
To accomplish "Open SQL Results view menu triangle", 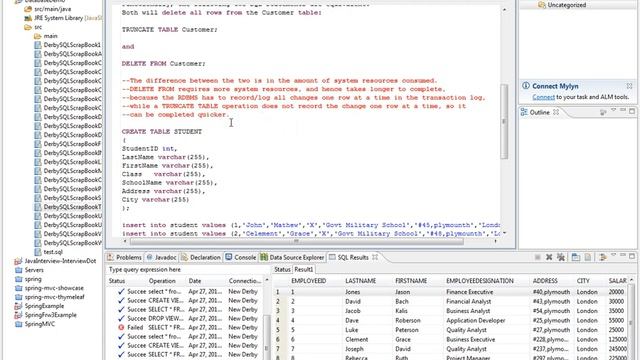I will (613, 256).
